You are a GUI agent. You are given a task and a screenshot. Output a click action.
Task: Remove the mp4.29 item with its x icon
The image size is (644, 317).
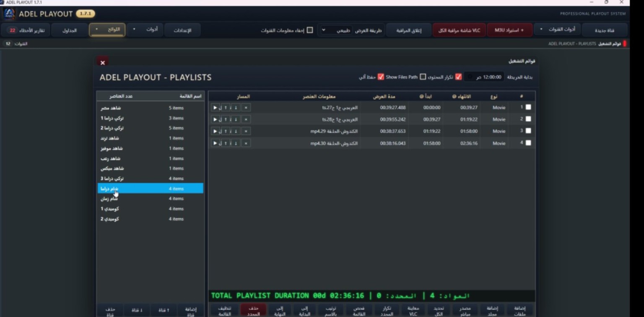pos(246,131)
